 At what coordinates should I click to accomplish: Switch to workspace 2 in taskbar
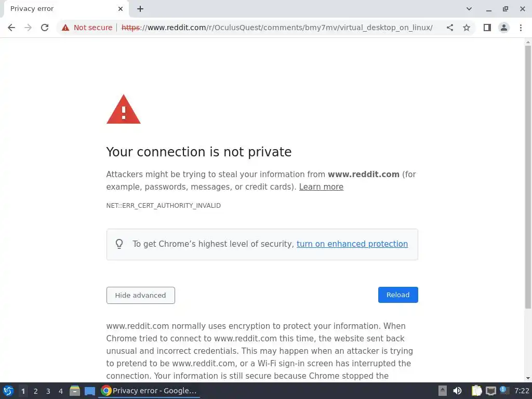point(35,391)
